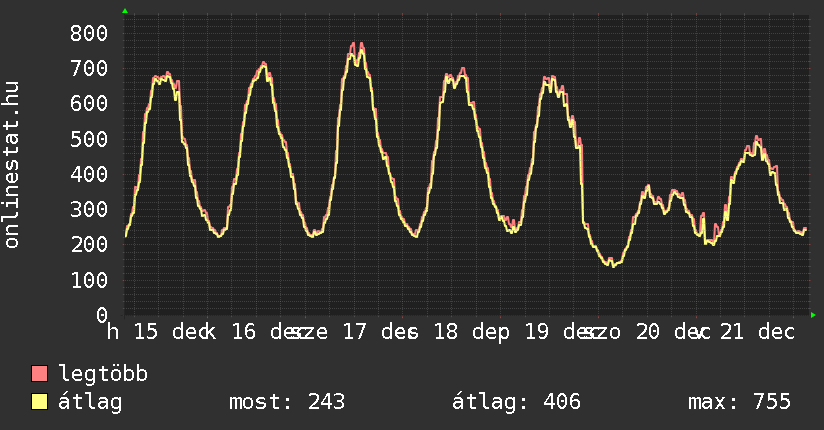Click the yellow átlag legend swatch

pyautogui.click(x=39, y=402)
